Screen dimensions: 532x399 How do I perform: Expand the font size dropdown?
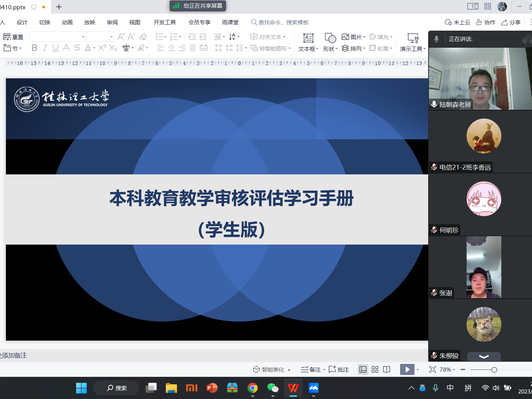(x=111, y=37)
